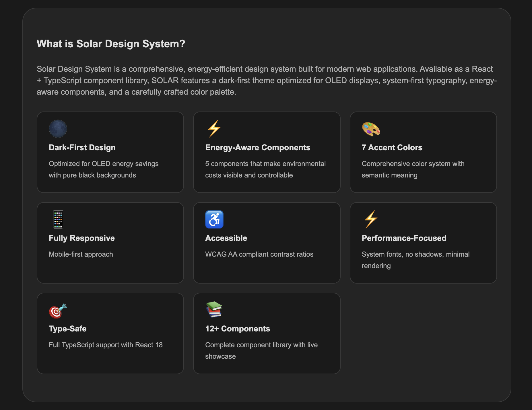Click the 12+ Components heading
532x410 pixels.
237,329
